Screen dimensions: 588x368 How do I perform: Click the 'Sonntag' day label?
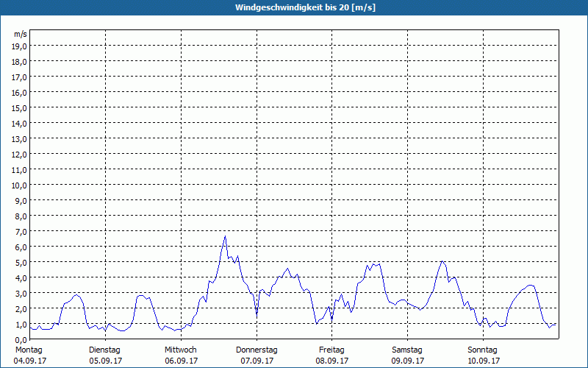tap(482, 350)
